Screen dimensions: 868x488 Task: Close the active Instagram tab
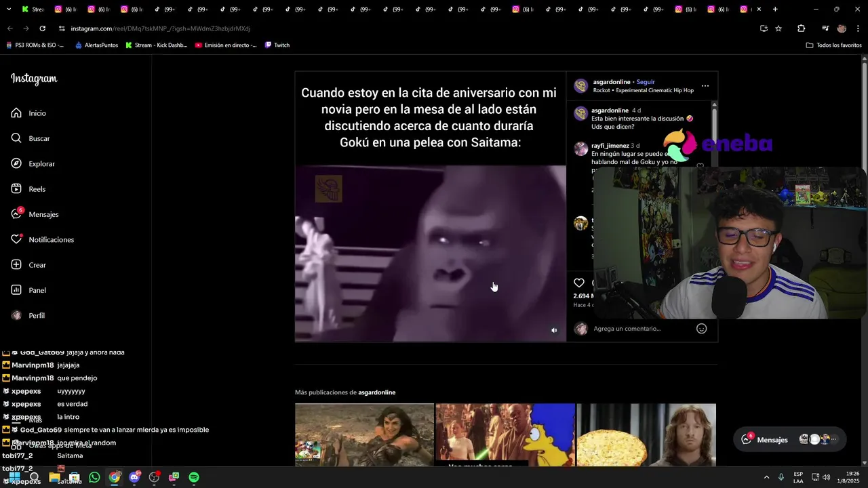tap(759, 9)
